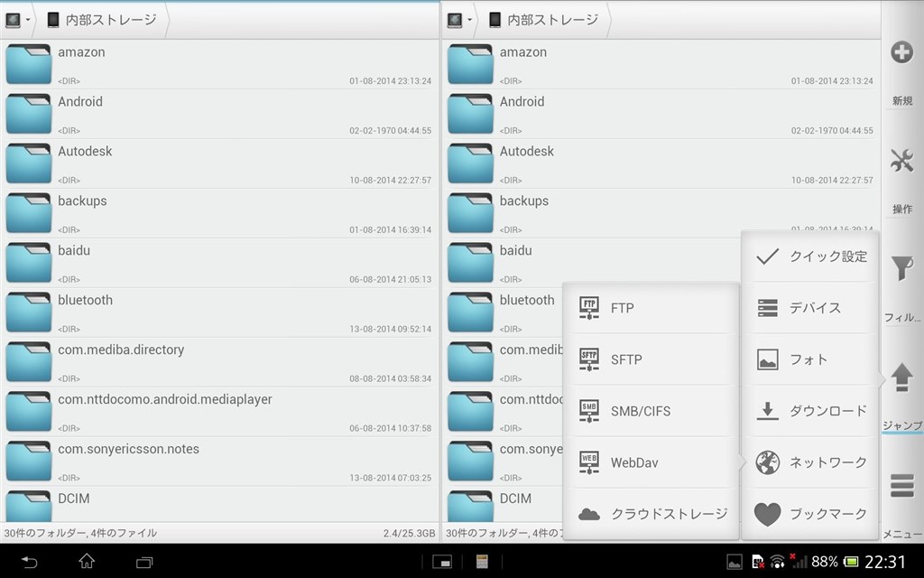Select the SFTP server icon
Image resolution: width=924 pixels, height=578 pixels.
tap(587, 359)
